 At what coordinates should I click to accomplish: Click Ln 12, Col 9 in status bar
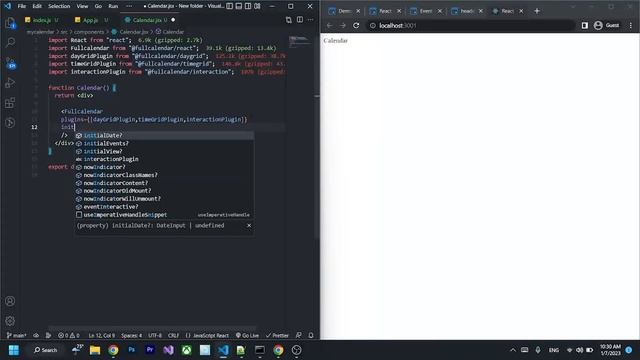click(102, 335)
